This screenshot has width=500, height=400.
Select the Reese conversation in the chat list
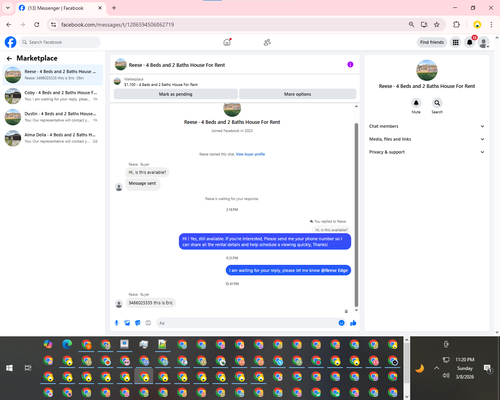pyautogui.click(x=53, y=75)
